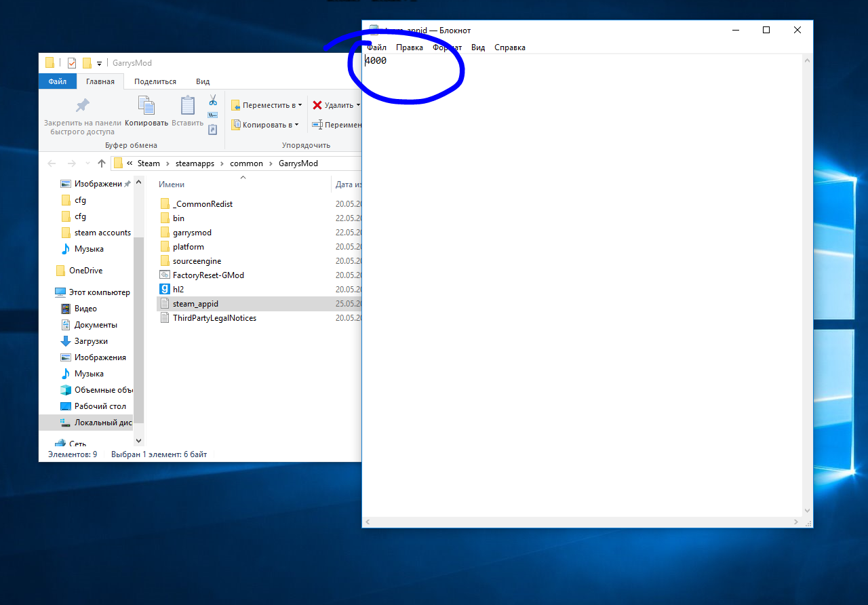
Task: Select the FactoryReset-GMod file icon
Action: coord(164,275)
